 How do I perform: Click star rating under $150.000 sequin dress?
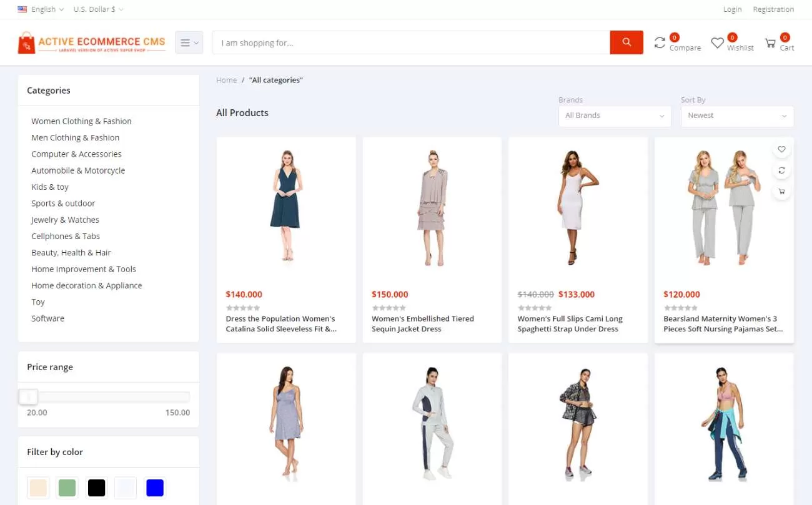(x=389, y=308)
